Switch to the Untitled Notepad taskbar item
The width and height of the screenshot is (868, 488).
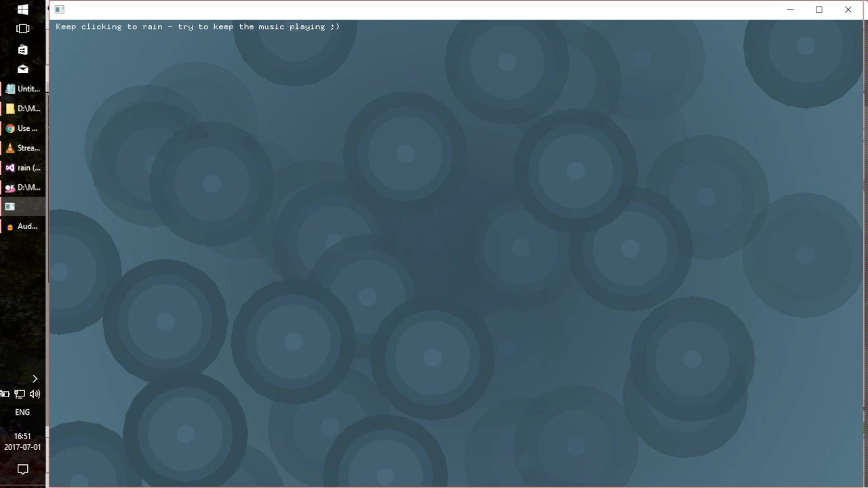tap(22, 89)
